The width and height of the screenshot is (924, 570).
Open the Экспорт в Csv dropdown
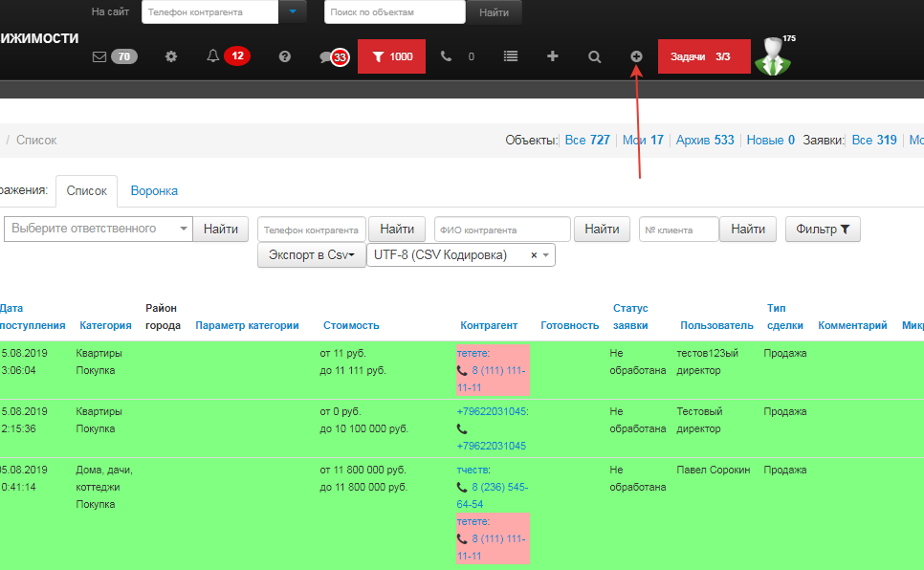[x=312, y=254]
